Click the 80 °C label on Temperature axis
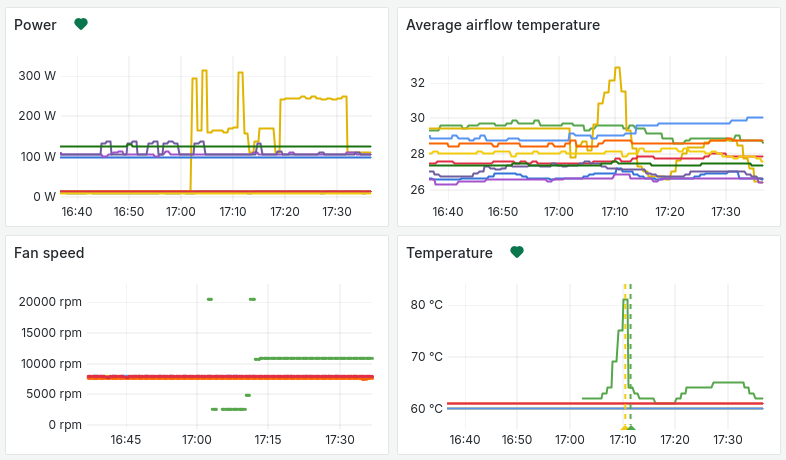The height and width of the screenshot is (460, 786). [x=429, y=304]
